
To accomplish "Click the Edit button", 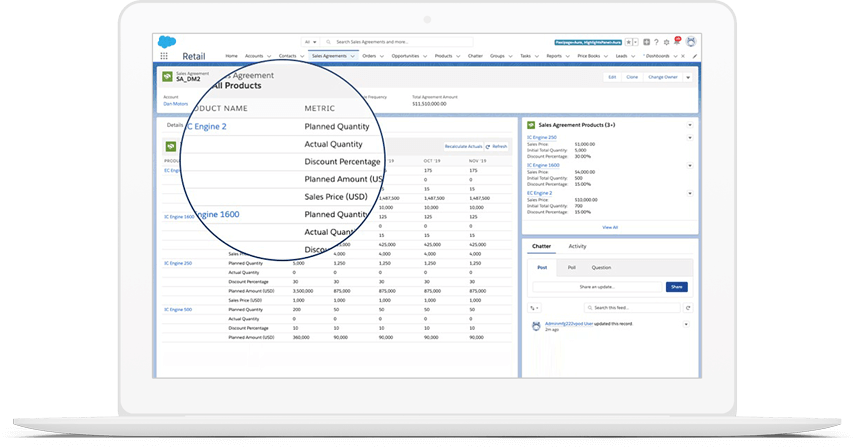I will coord(612,77).
